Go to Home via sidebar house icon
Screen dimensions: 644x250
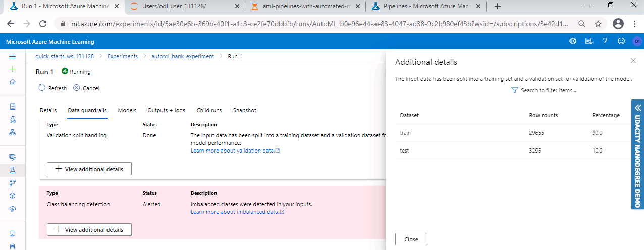pos(13,82)
